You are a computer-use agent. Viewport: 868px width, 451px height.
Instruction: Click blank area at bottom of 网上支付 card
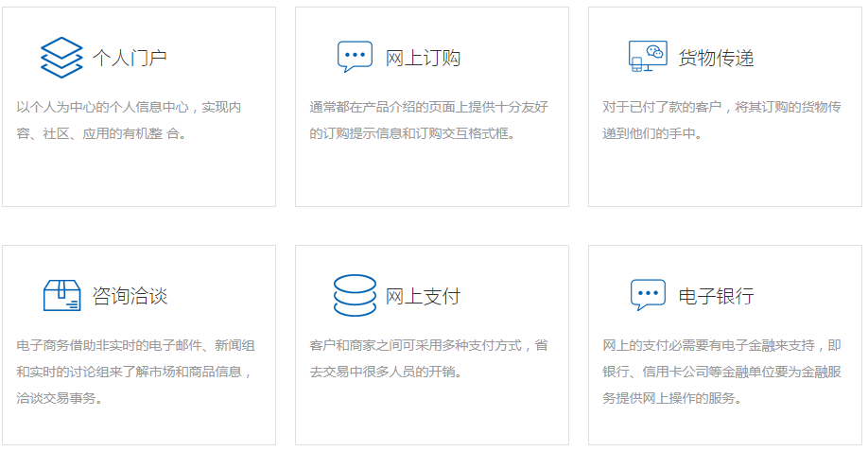431,416
